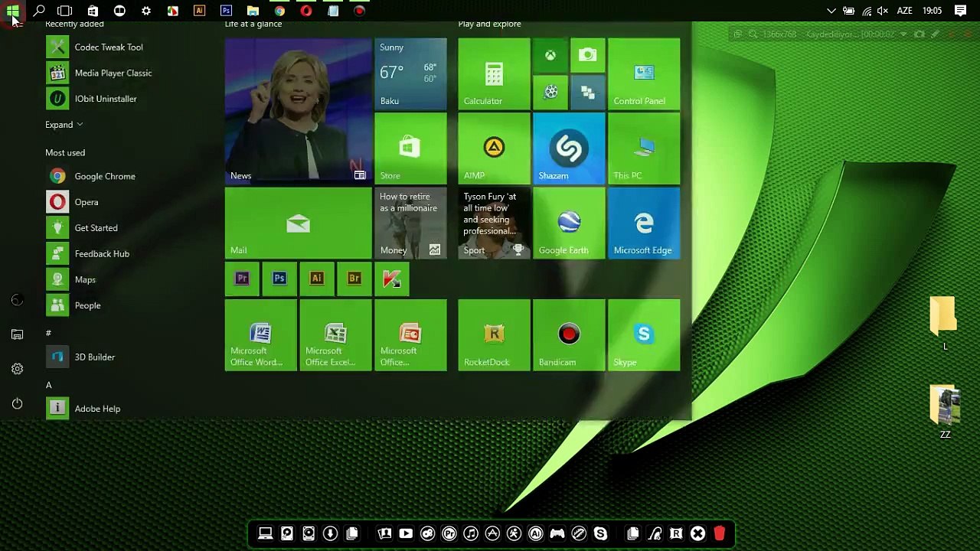Toggle the muted volume tray icon
The image size is (980, 551).
[883, 11]
